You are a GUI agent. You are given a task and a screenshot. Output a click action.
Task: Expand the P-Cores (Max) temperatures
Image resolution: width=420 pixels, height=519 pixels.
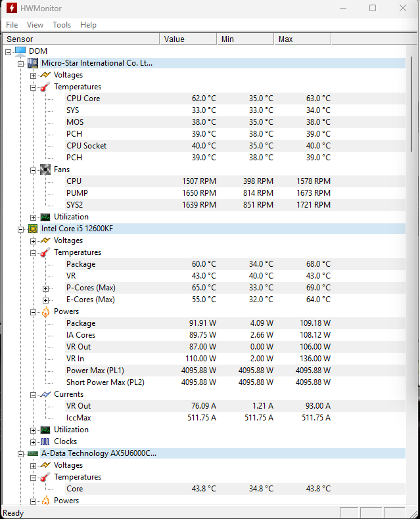(45, 288)
